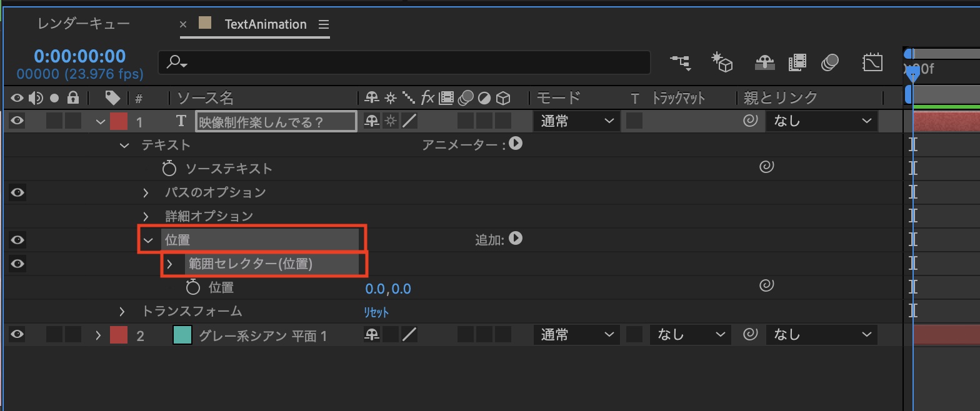Open layer 2 parent なし dropdown

pos(822,334)
